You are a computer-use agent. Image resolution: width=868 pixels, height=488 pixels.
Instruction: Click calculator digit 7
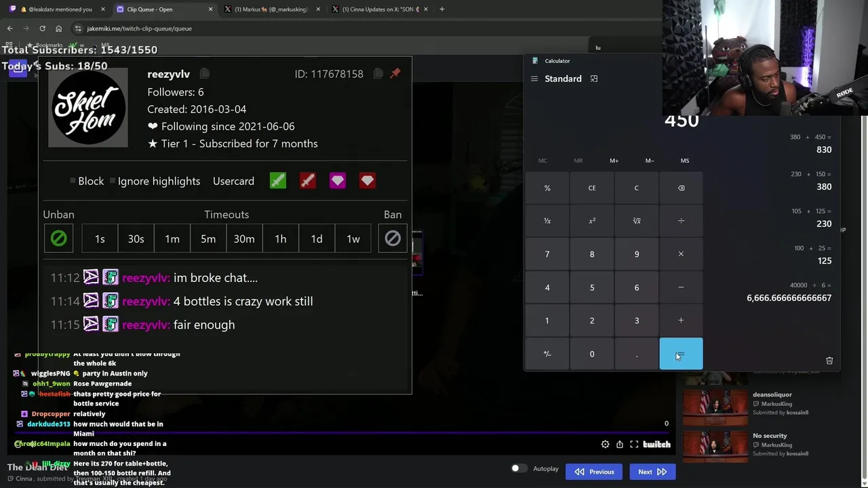pos(547,254)
